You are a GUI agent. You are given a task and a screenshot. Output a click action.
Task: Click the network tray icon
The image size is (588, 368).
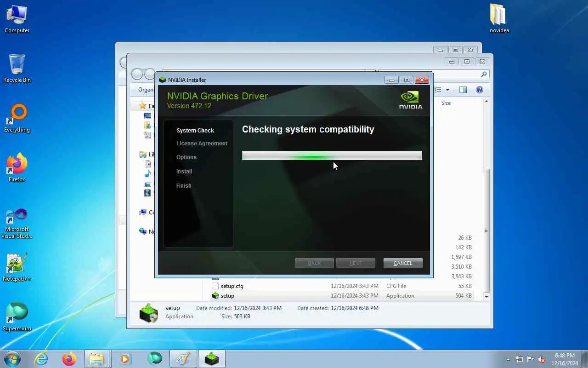pyautogui.click(x=520, y=359)
